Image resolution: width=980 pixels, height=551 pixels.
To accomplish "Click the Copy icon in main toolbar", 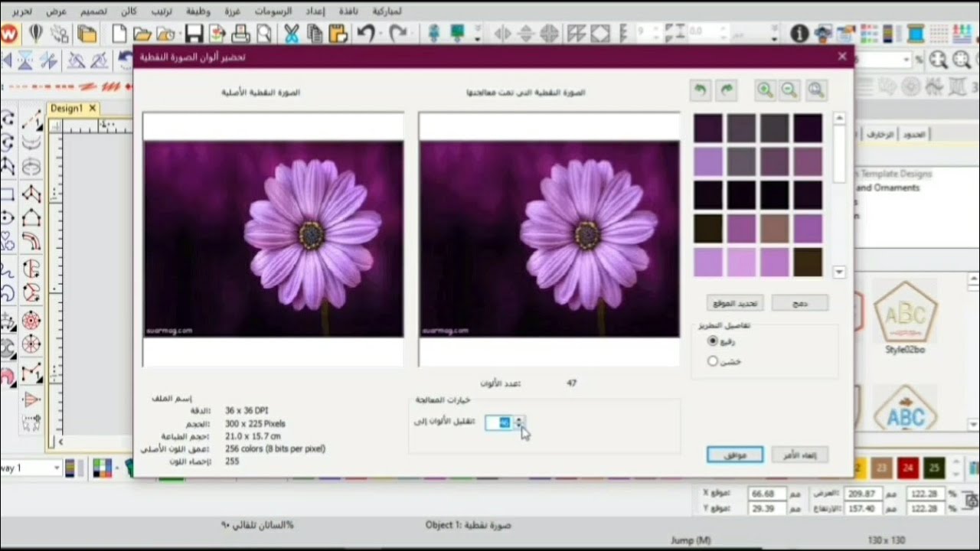I will pyautogui.click(x=315, y=34).
